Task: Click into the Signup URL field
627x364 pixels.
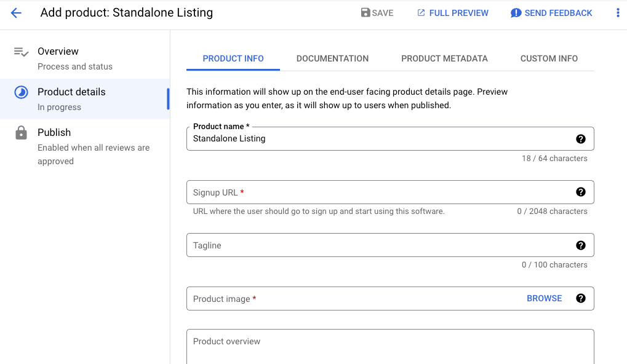Action: (x=375, y=192)
